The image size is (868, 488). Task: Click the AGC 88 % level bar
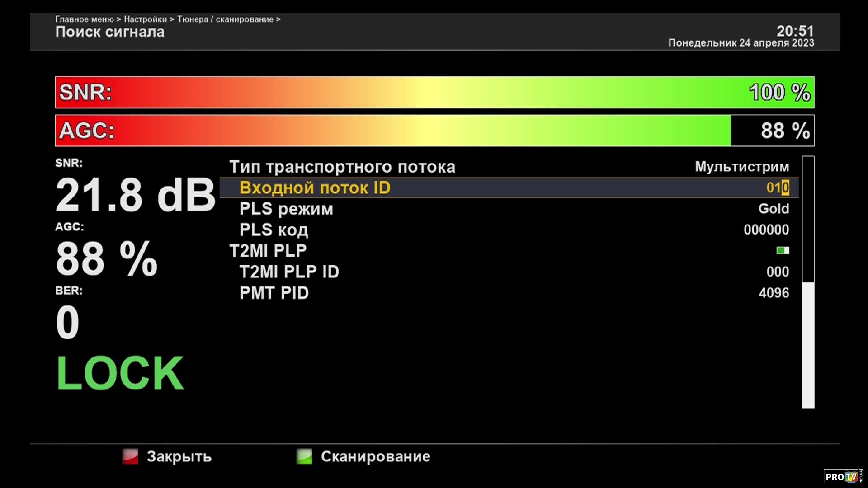pos(434,131)
